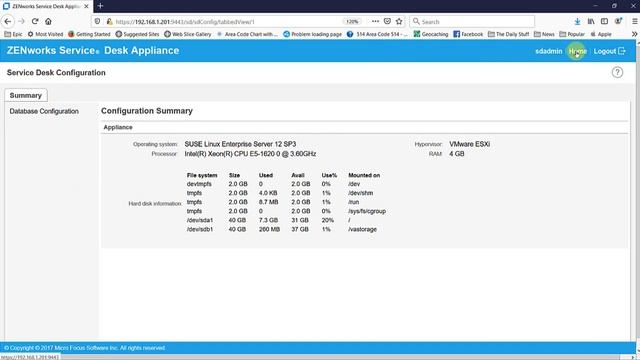This screenshot has width=640, height=360.
Task: Click the browser forward arrow
Action: click(21, 21)
